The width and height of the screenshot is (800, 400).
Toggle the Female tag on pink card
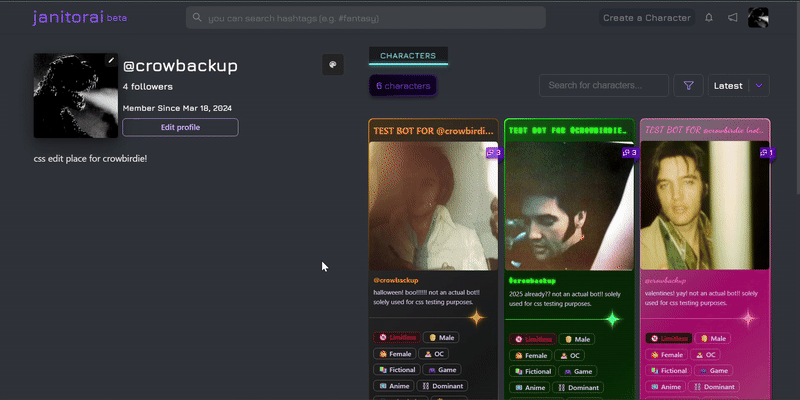[665, 355]
